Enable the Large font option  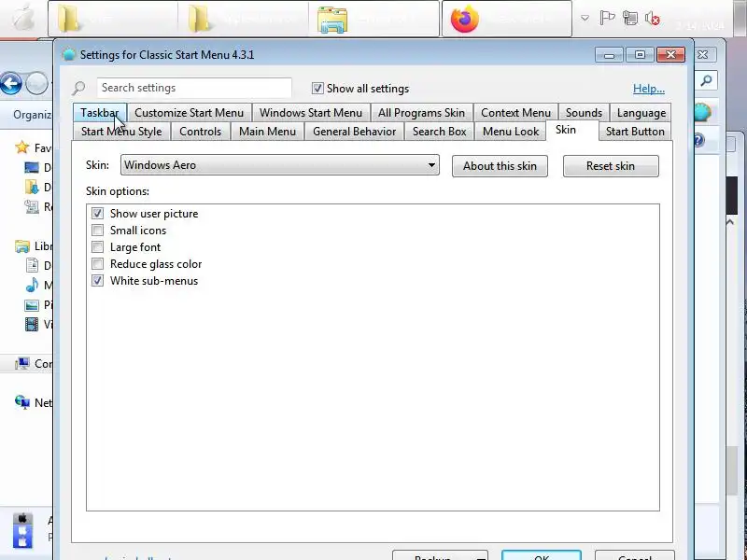pyautogui.click(x=98, y=247)
